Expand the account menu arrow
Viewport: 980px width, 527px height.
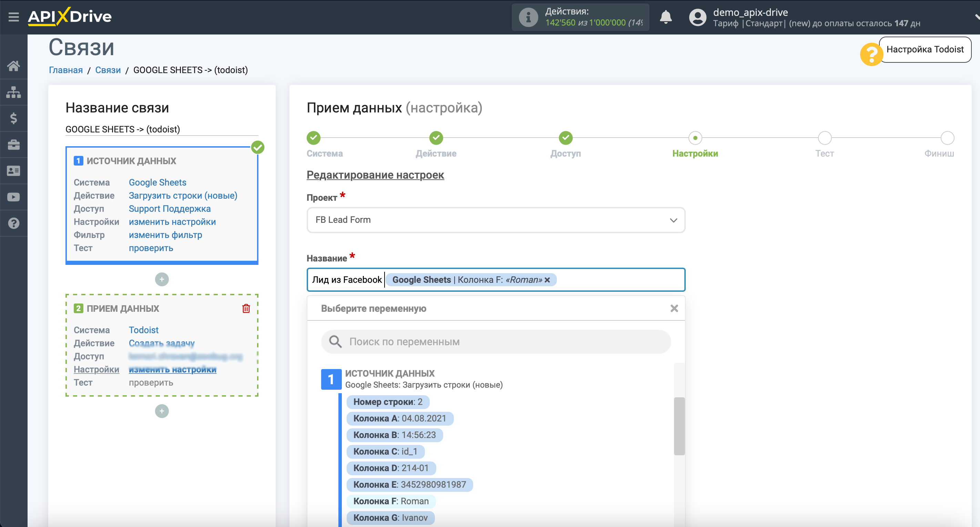(977, 17)
